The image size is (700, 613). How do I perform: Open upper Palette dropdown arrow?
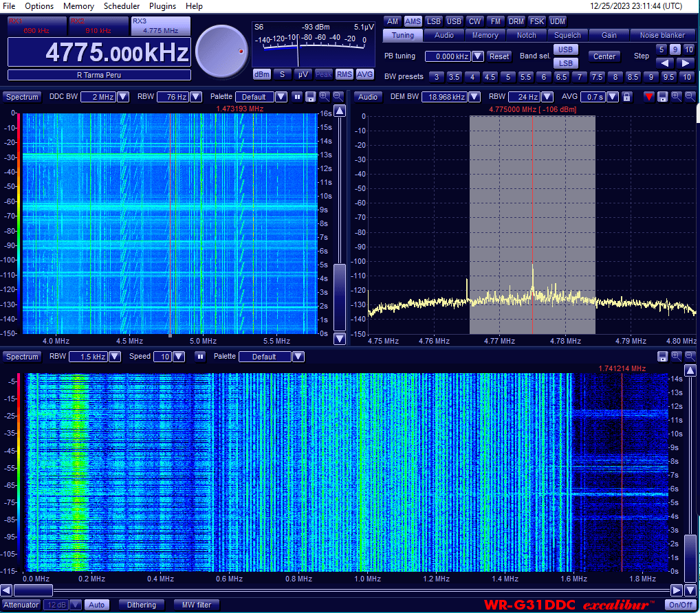[x=281, y=97]
